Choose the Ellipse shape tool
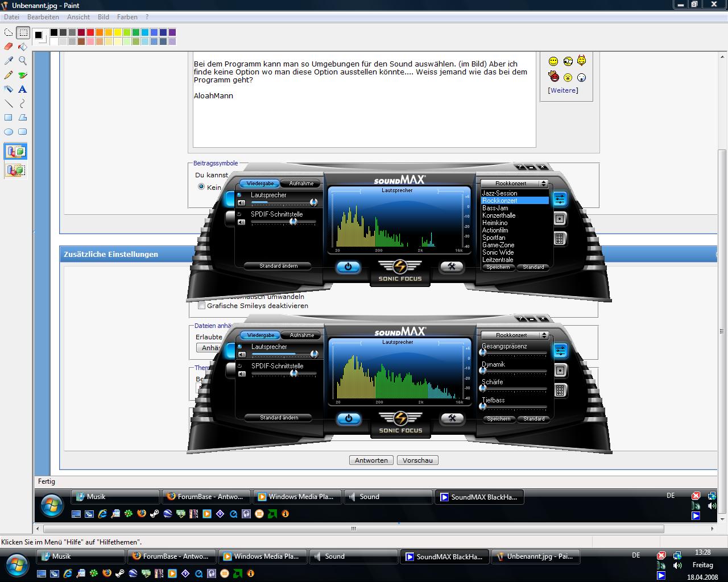728x582 pixels. click(9, 132)
